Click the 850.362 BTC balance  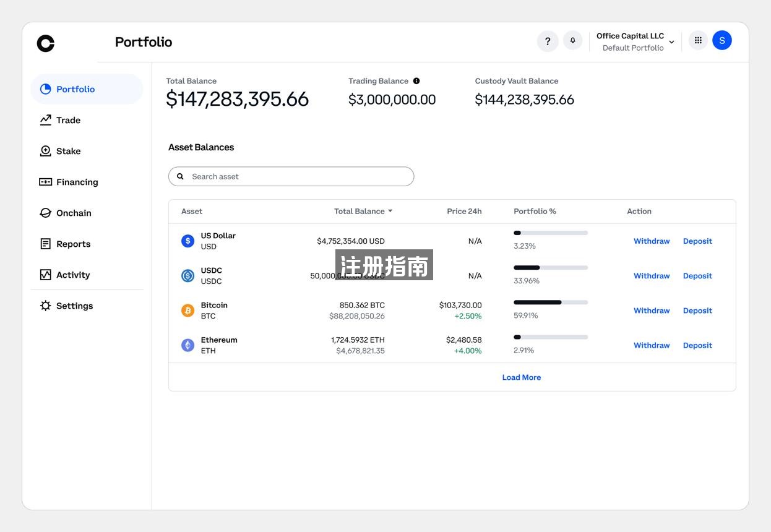point(362,306)
